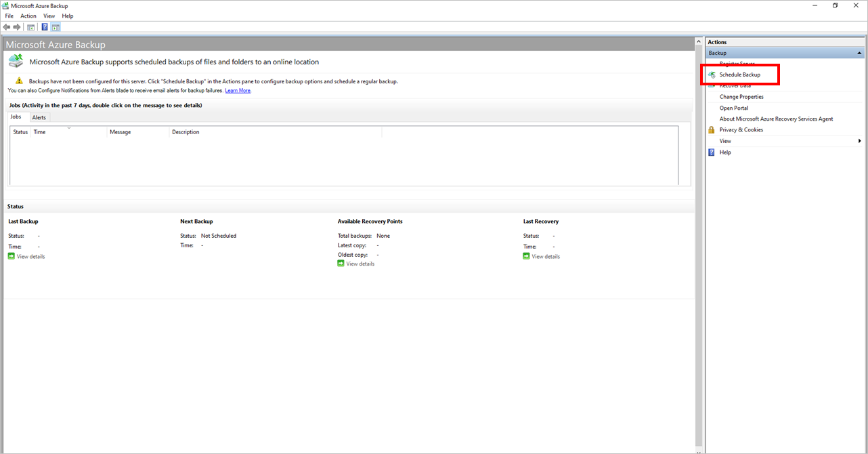Click the Azure Backup server icon

pos(15,60)
